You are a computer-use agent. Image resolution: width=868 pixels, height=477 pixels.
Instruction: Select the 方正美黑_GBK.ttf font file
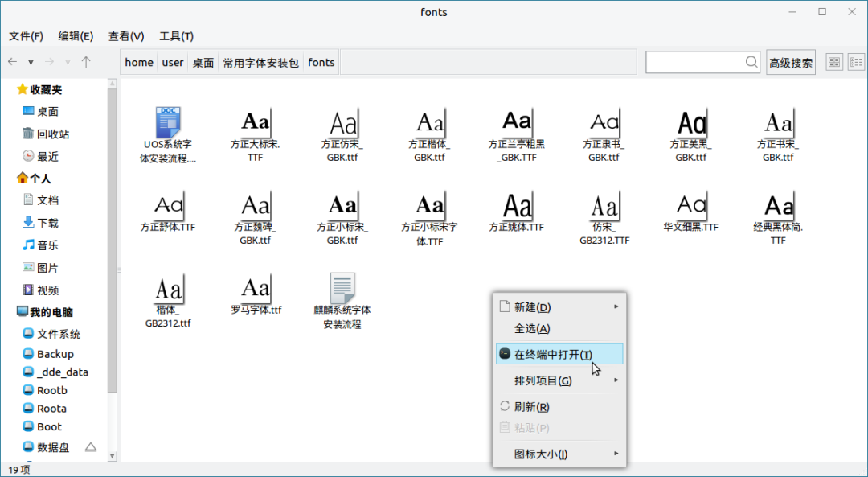pyautogui.click(x=691, y=136)
